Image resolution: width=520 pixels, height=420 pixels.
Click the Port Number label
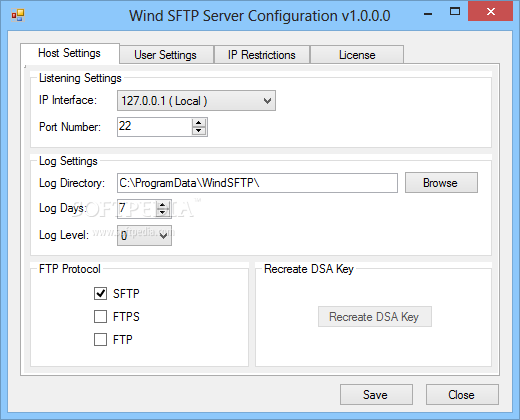point(70,127)
